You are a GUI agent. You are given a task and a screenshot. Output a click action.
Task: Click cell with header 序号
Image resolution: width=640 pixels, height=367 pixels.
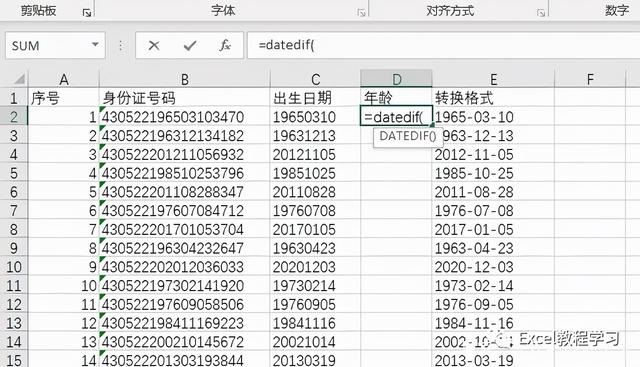(63, 98)
